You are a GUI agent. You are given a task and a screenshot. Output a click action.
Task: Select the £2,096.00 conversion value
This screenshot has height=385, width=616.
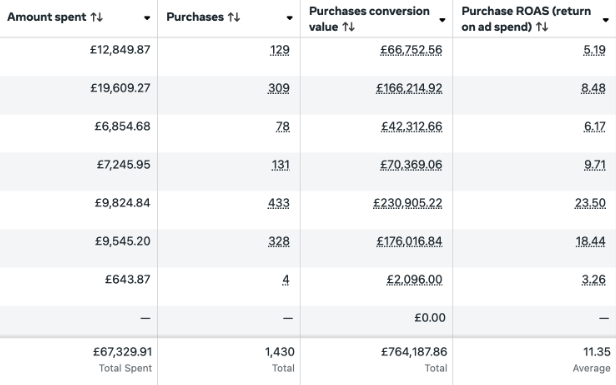[x=414, y=280]
